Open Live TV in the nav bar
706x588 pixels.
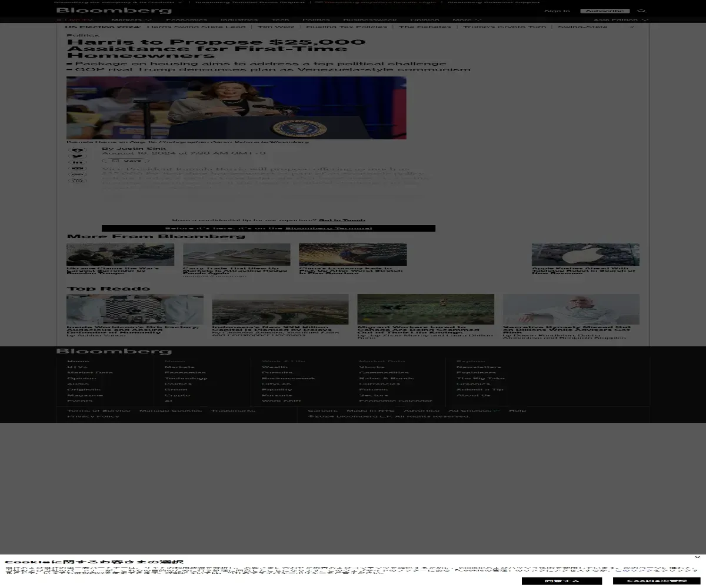click(x=75, y=20)
